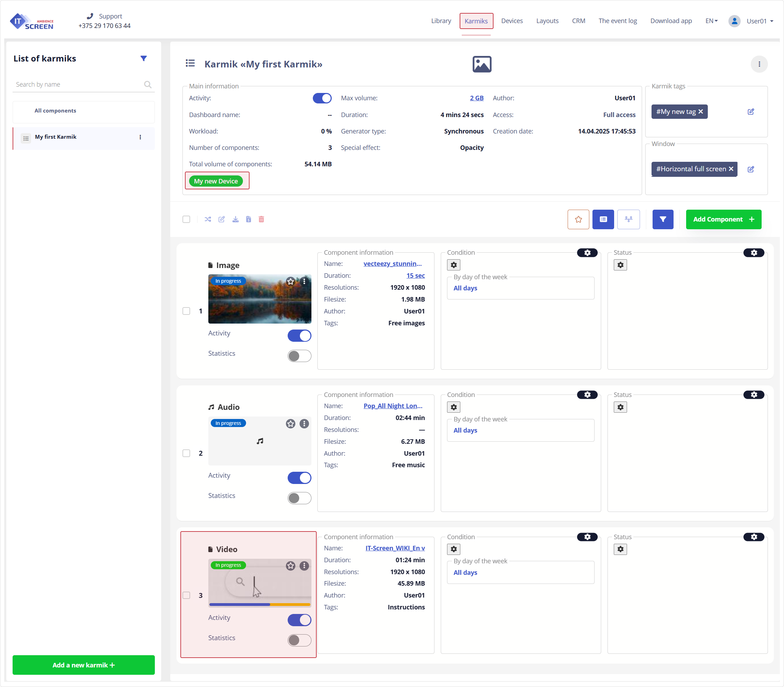This screenshot has height=687, width=784.
Task: Open the 2 GB max volume link
Action: pos(476,98)
